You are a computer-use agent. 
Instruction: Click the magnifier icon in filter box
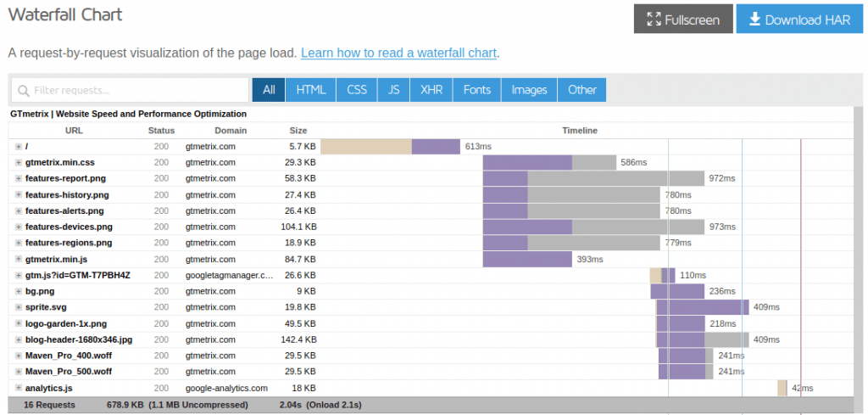(24, 90)
